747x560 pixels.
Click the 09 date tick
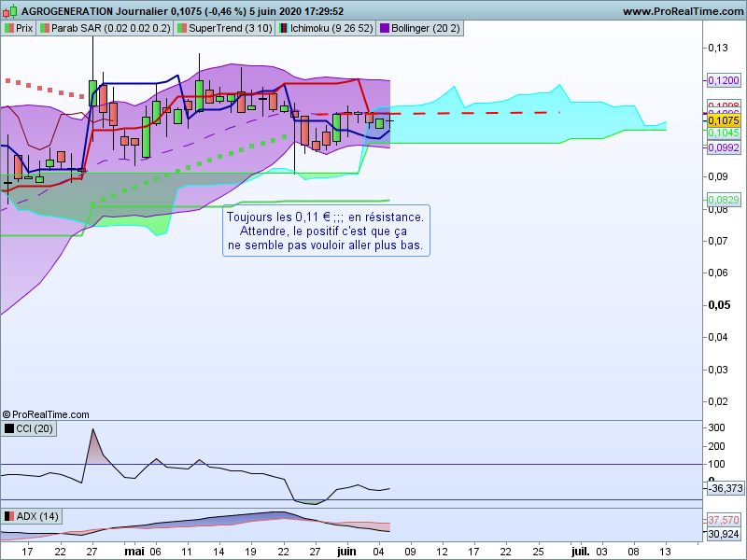tap(410, 552)
